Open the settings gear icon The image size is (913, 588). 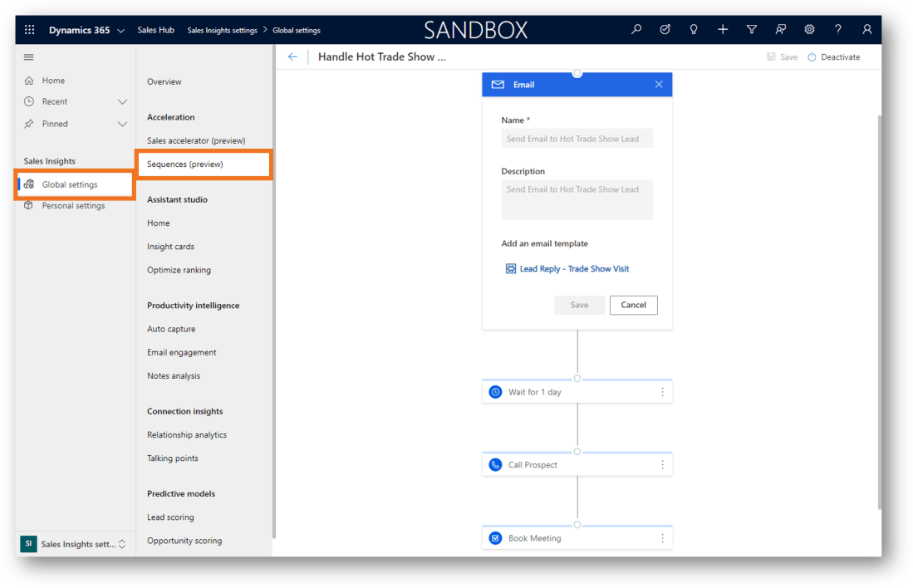[809, 30]
